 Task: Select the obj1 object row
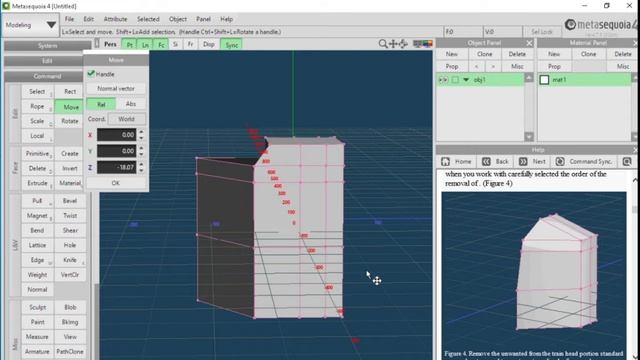point(480,80)
